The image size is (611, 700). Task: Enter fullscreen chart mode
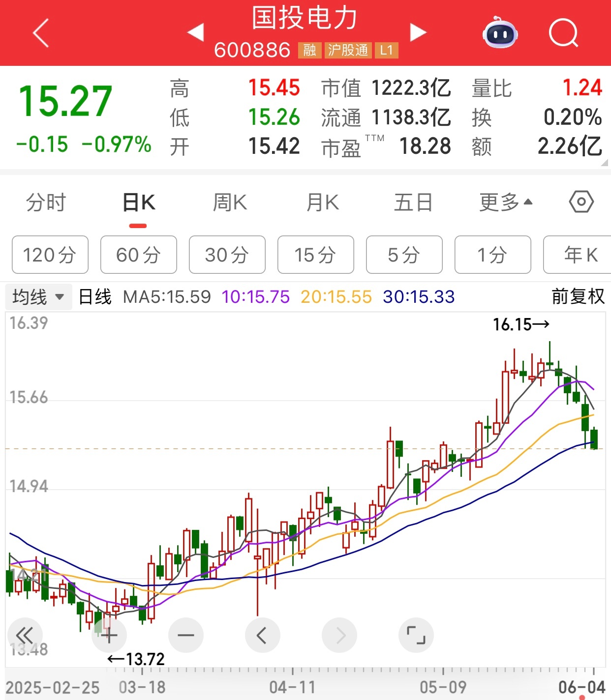(x=416, y=635)
